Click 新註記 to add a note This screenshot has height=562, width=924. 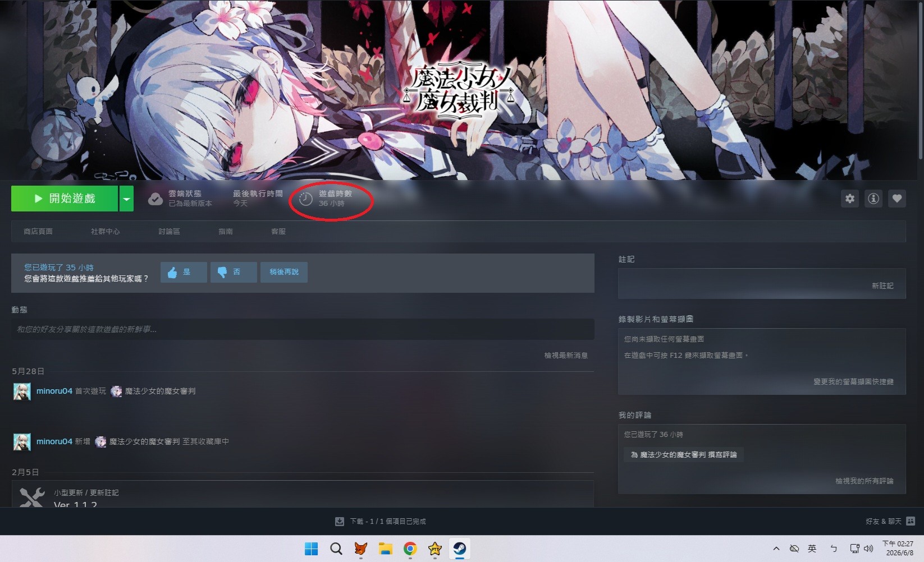pos(882,286)
